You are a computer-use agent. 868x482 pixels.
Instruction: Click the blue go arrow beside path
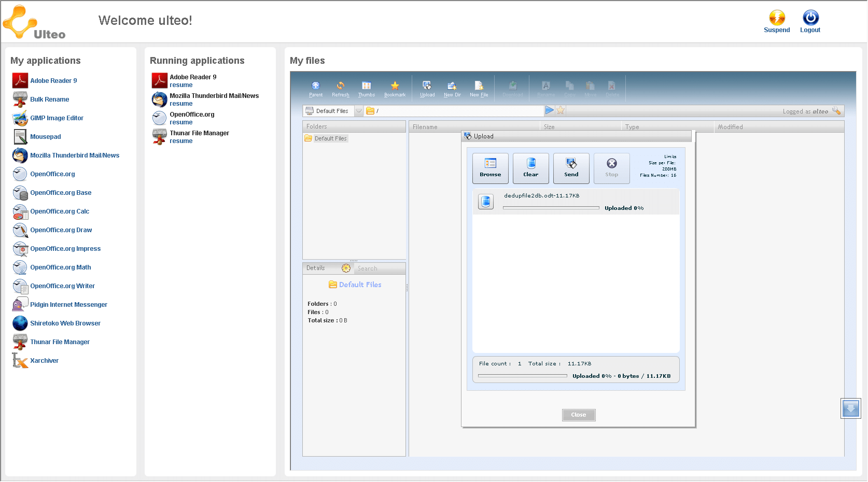click(x=549, y=110)
